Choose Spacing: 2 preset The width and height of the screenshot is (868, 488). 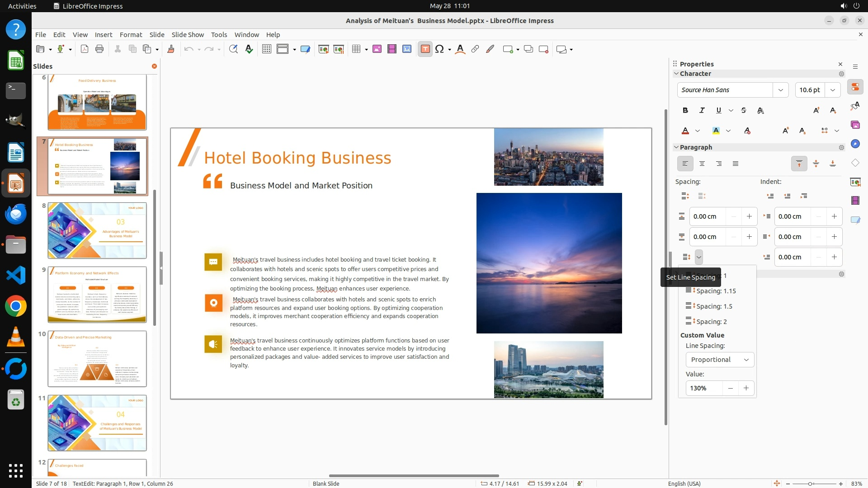click(x=711, y=322)
